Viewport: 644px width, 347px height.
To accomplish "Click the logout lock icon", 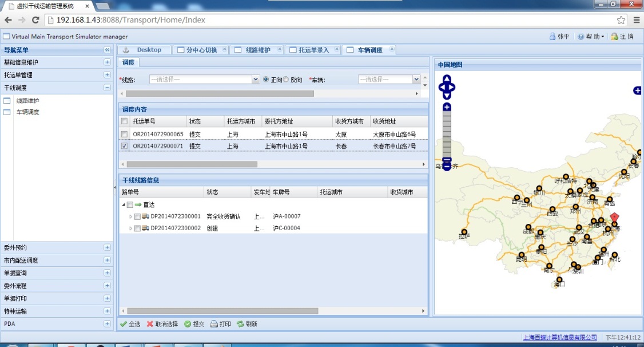I will click(x=614, y=37).
